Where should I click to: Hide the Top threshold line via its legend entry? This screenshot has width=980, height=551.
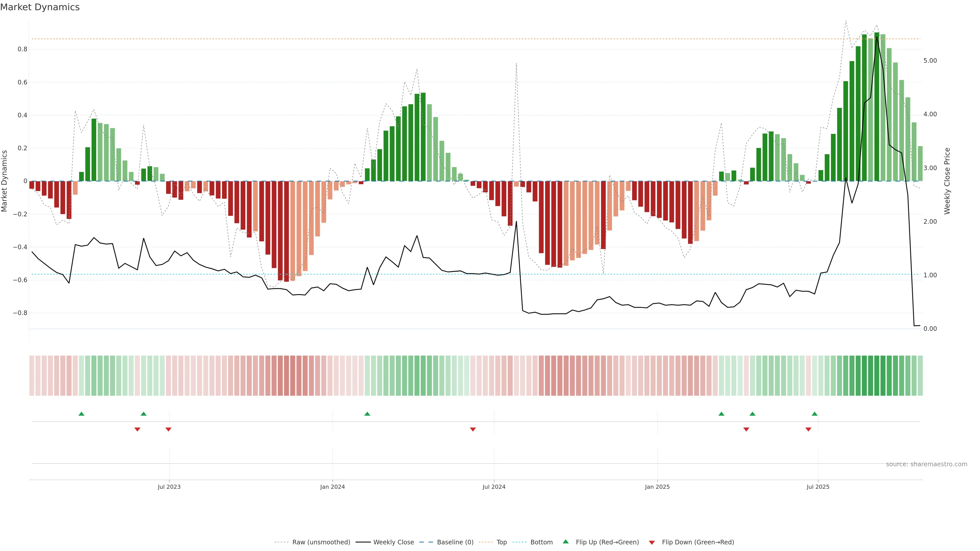click(501, 542)
